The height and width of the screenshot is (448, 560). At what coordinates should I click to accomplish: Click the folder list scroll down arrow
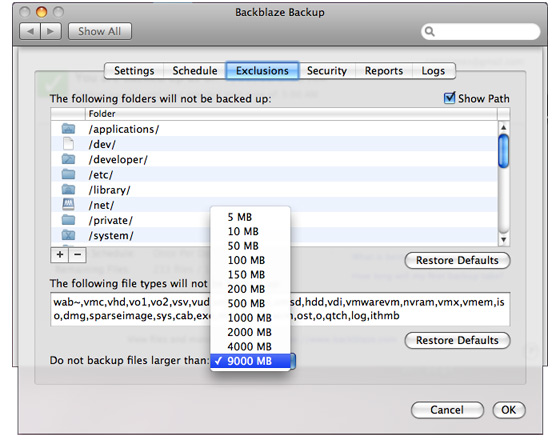(x=504, y=239)
